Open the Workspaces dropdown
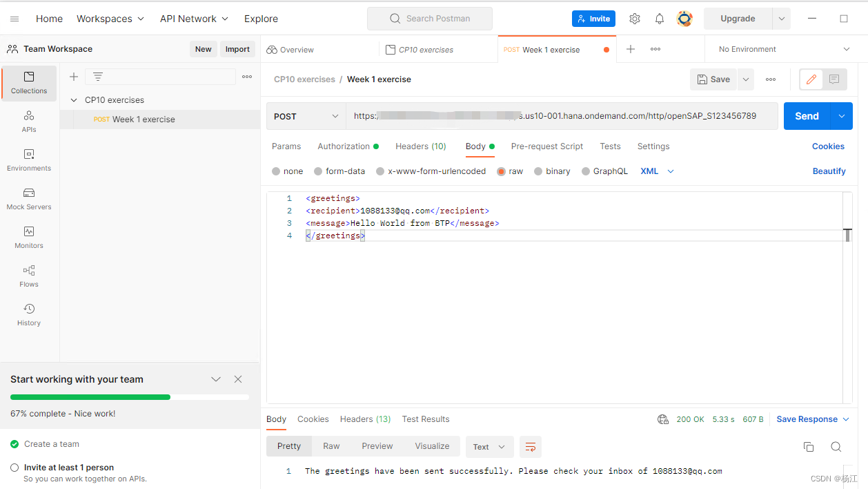Screen dimensions: 868x489 tap(110, 19)
